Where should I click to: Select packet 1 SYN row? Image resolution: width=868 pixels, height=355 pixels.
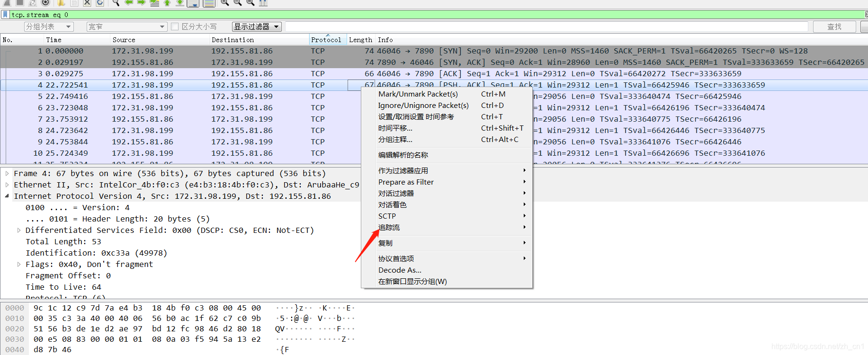(434, 51)
